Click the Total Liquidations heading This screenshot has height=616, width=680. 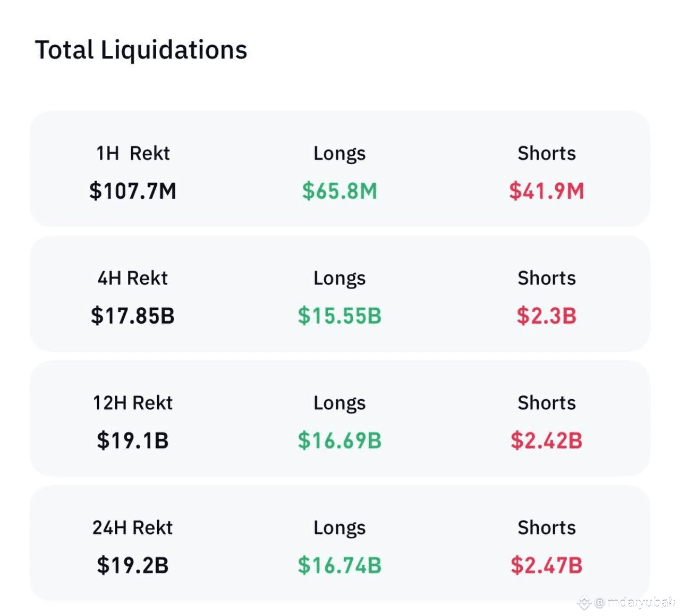click(141, 50)
